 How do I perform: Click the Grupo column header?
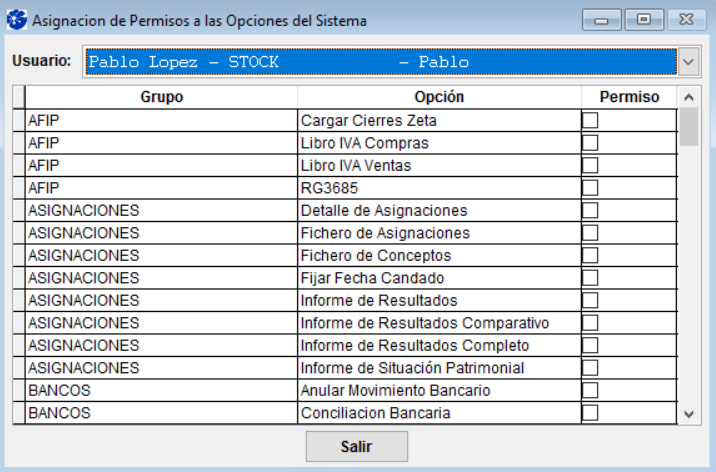(x=161, y=97)
